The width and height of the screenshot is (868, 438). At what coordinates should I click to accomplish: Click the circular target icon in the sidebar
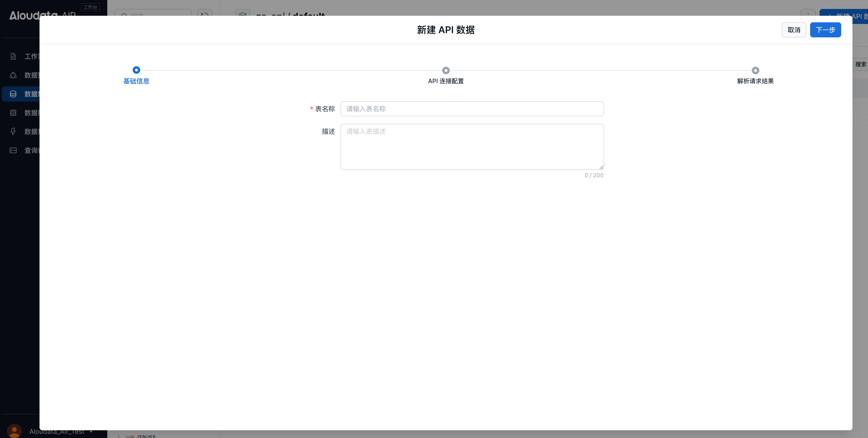[13, 113]
